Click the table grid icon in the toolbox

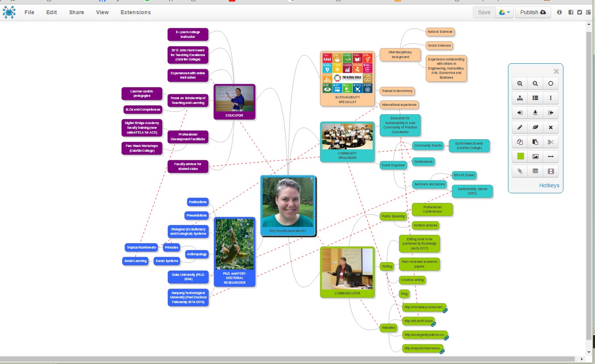pyautogui.click(x=535, y=171)
